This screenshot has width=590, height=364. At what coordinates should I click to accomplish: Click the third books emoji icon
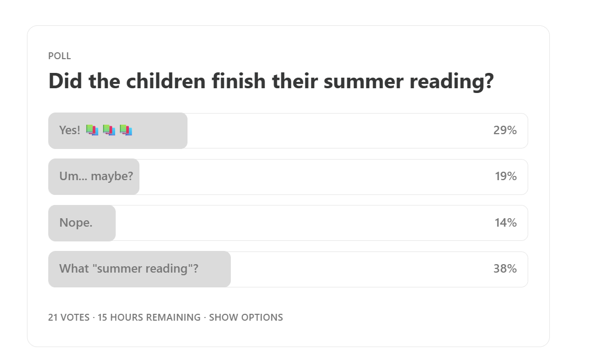tap(126, 130)
